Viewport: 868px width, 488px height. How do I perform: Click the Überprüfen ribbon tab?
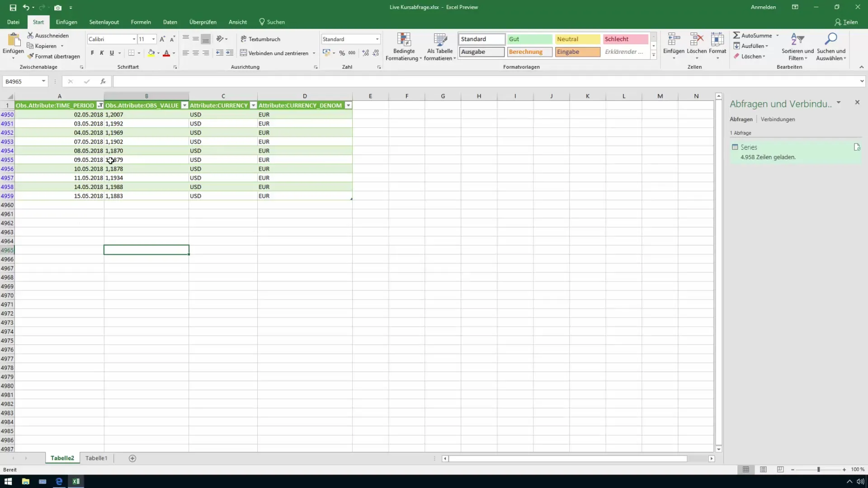click(x=203, y=22)
